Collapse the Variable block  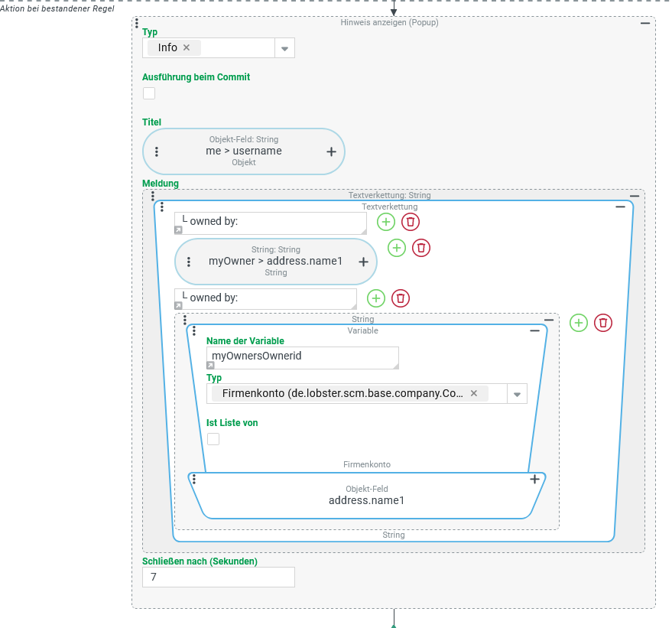[535, 330]
